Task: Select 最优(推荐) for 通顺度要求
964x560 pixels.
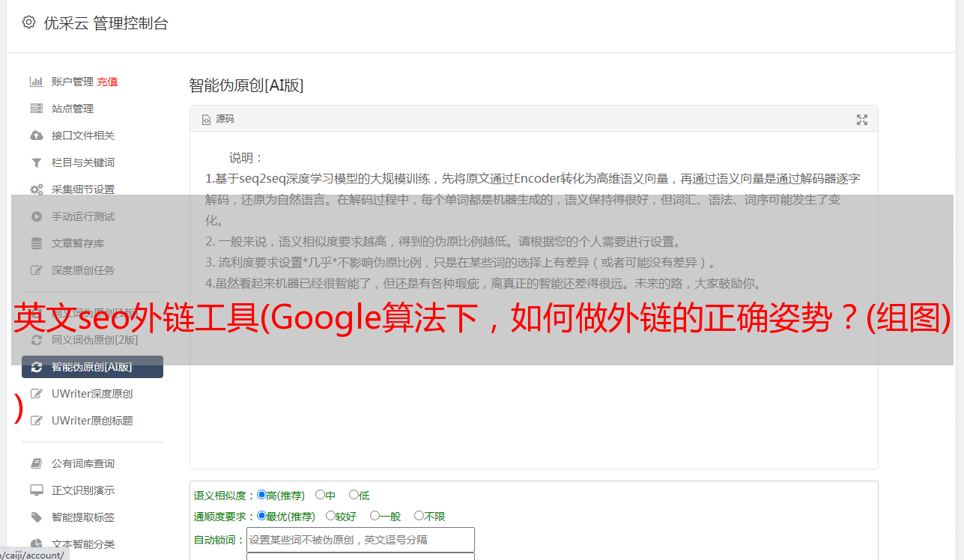Action: tap(261, 516)
